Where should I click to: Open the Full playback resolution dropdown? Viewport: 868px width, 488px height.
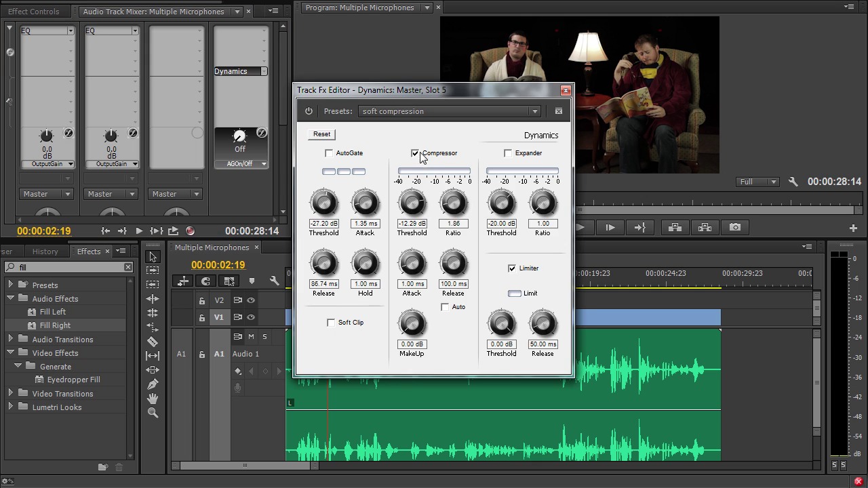click(x=757, y=182)
